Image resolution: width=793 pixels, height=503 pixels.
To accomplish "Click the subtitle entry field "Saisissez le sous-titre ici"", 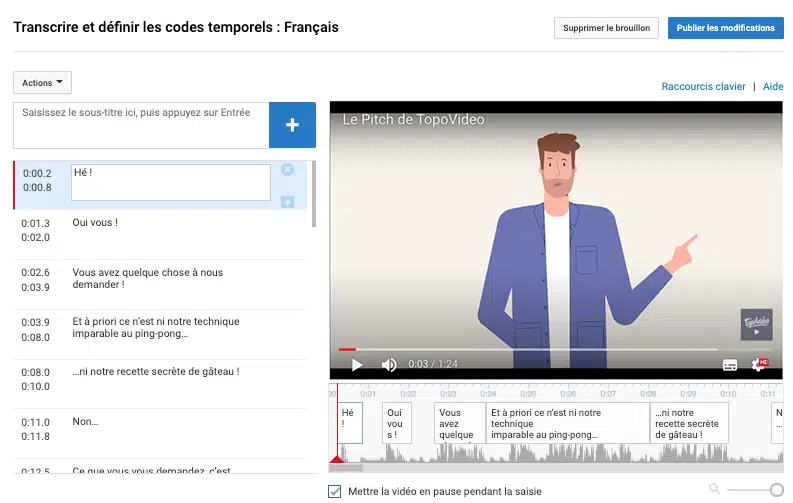I will pyautogui.click(x=141, y=125).
